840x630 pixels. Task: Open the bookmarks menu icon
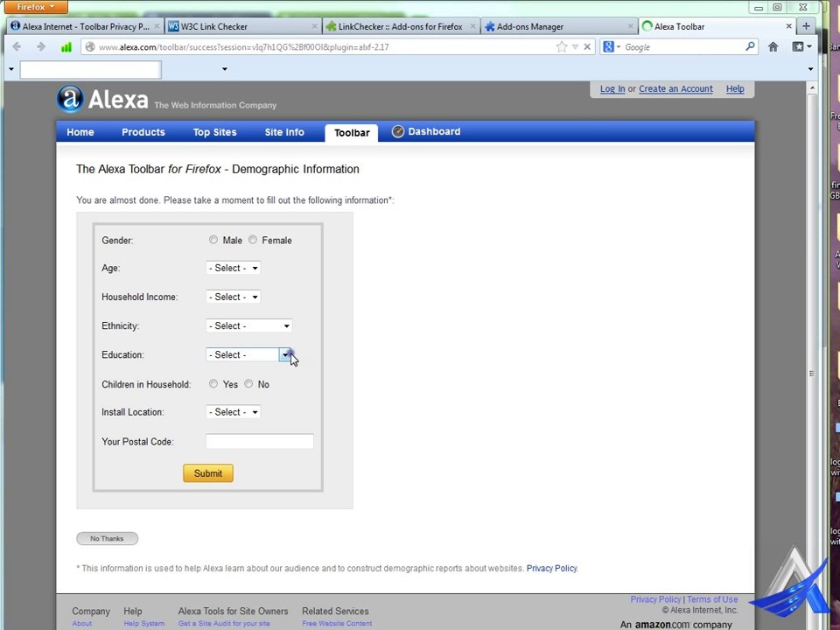801,47
